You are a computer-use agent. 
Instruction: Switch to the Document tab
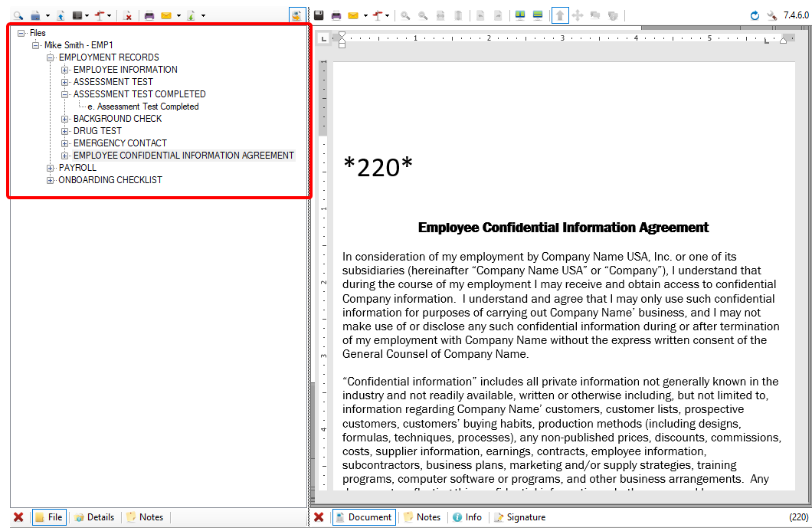click(x=364, y=517)
